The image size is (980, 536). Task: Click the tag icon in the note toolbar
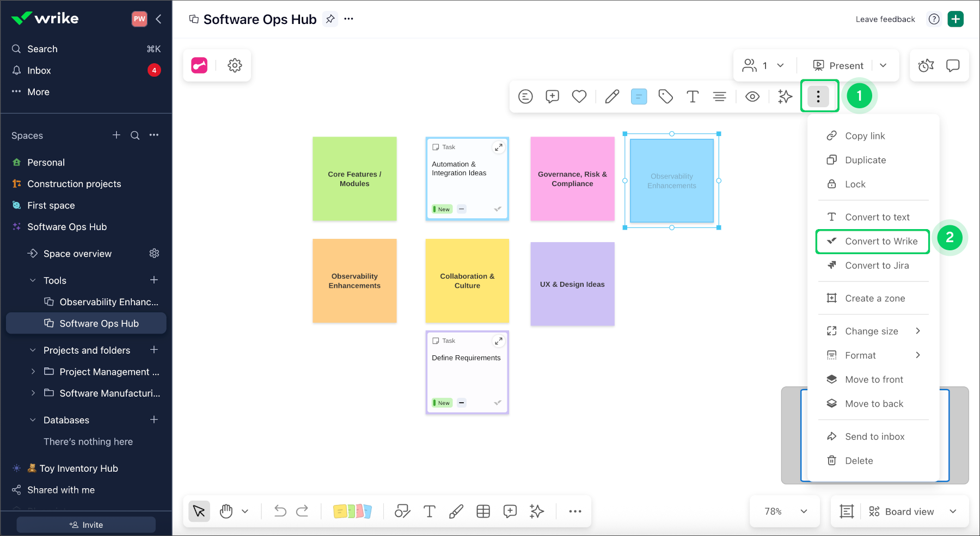point(665,96)
